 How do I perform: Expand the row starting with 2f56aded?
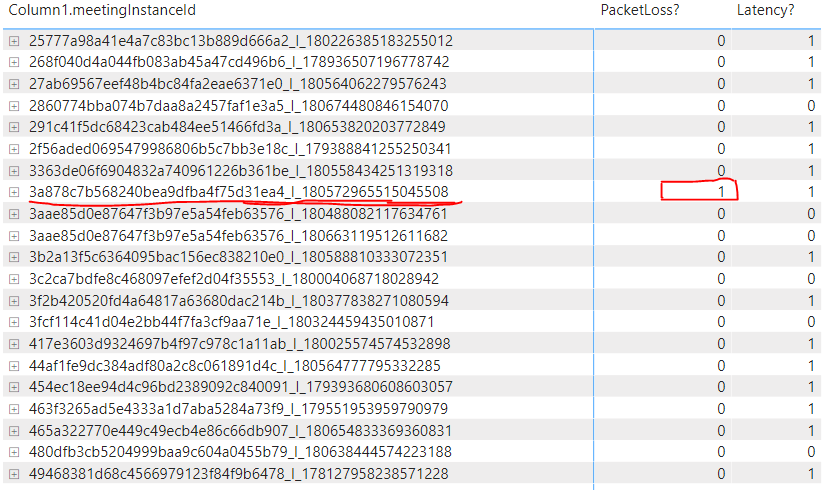point(14,149)
